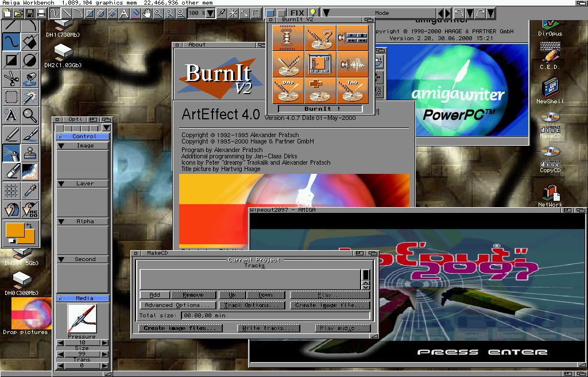Click the Redo icon in toolbox

[30, 209]
